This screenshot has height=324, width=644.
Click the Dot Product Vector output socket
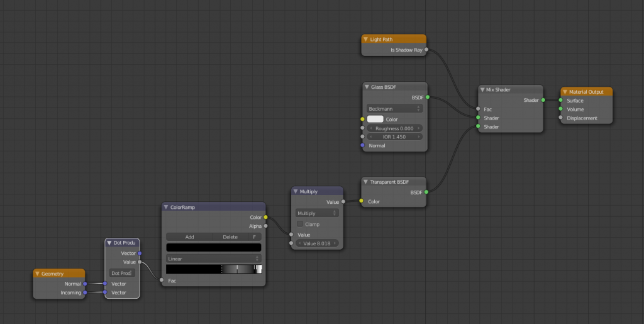click(140, 254)
